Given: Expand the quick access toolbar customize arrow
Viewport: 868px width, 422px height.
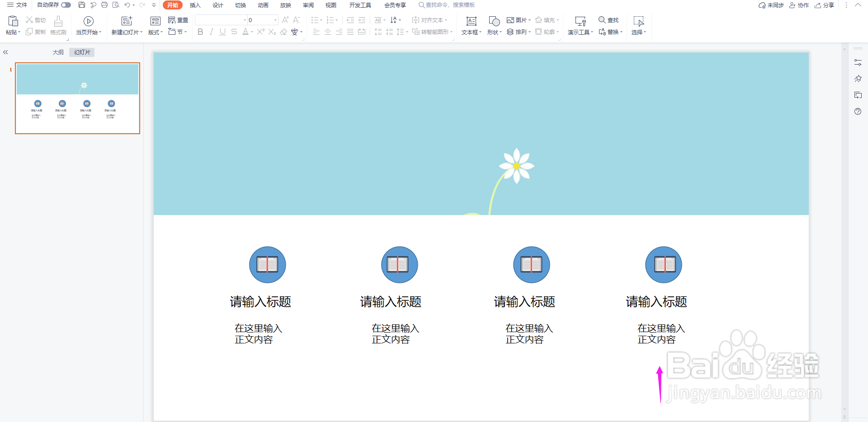Looking at the screenshot, I should click(154, 5).
